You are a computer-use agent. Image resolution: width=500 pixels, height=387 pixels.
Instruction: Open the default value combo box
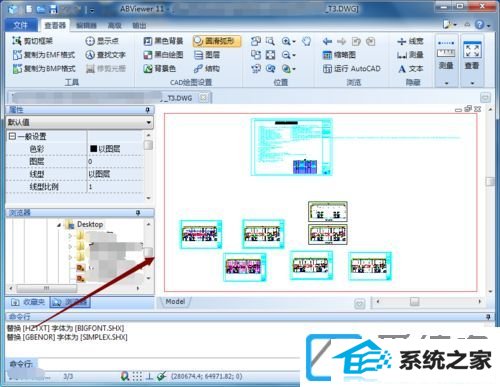pos(80,122)
